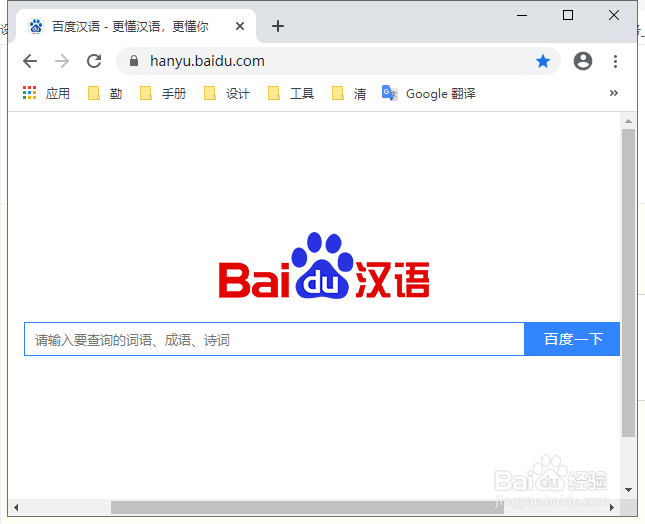Image resolution: width=645 pixels, height=524 pixels.
Task: Click vertical scrollbar down arrow
Action: pyautogui.click(x=628, y=490)
